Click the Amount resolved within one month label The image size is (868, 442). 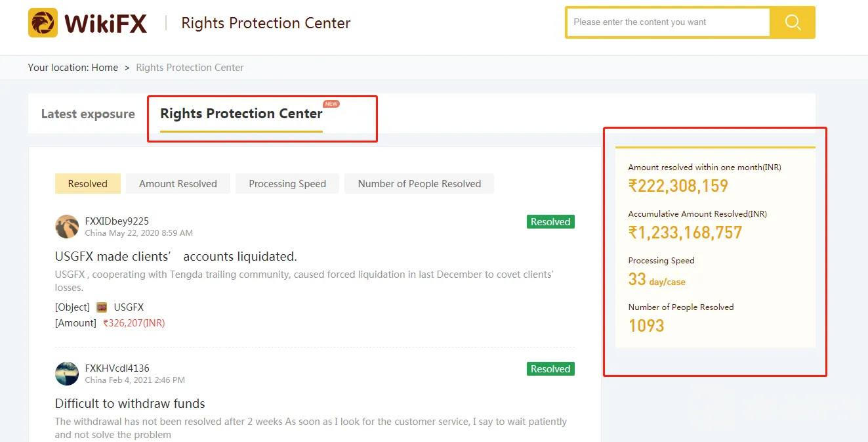click(x=705, y=167)
